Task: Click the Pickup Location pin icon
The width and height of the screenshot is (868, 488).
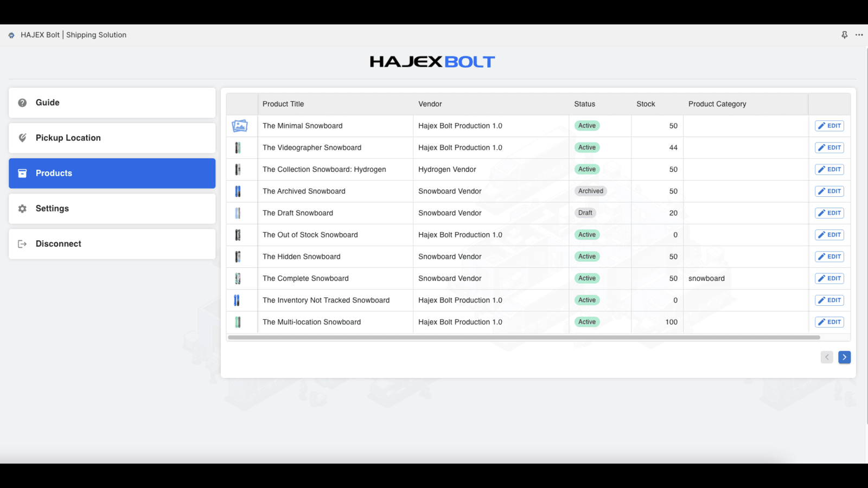Action: 22,138
